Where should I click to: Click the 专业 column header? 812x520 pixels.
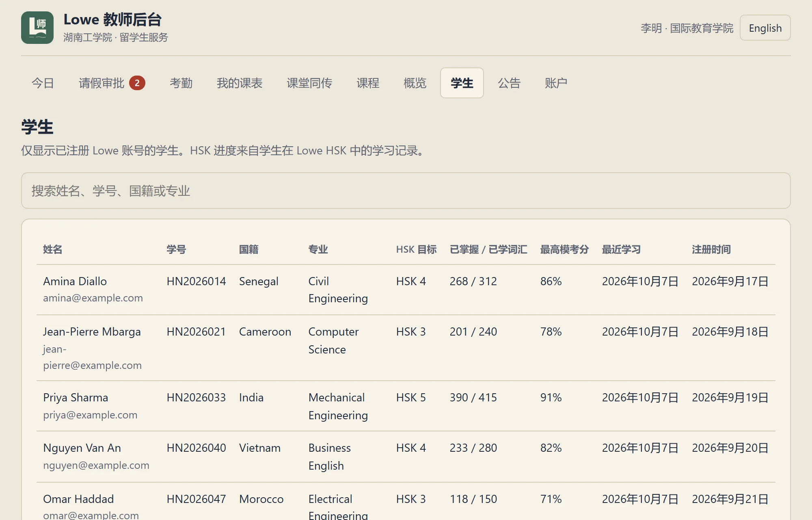tap(318, 249)
